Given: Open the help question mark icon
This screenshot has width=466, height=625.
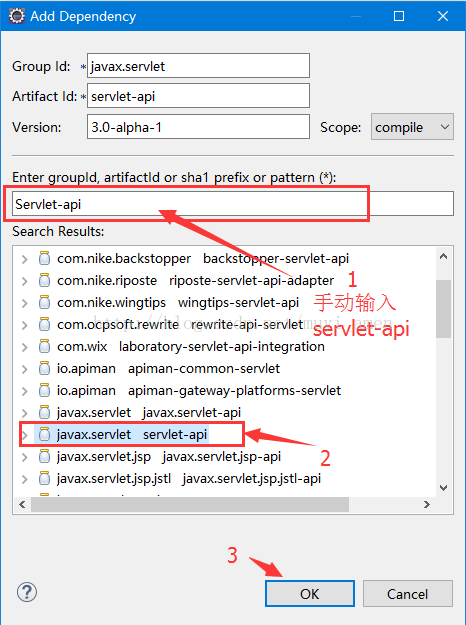Looking at the screenshot, I should (x=27, y=592).
